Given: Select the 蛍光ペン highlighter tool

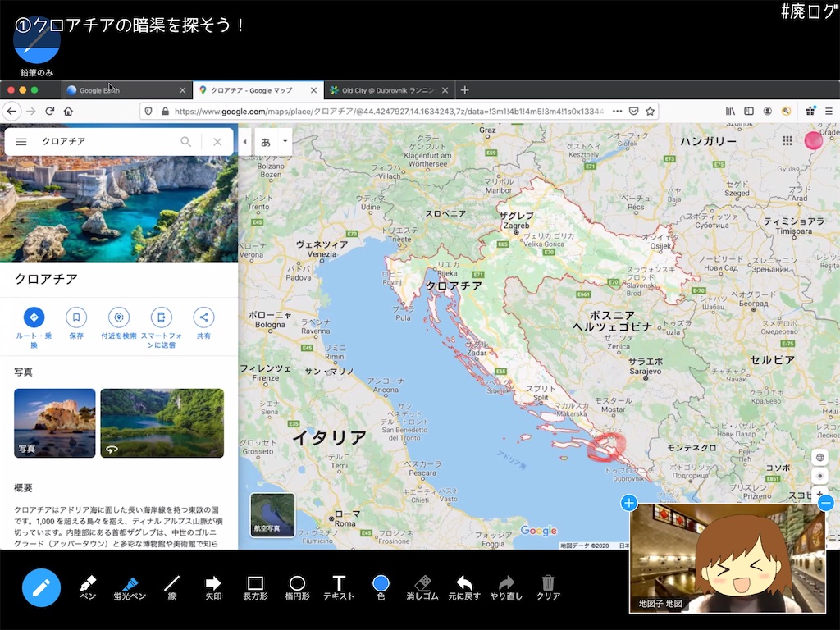Looking at the screenshot, I should click(x=129, y=587).
